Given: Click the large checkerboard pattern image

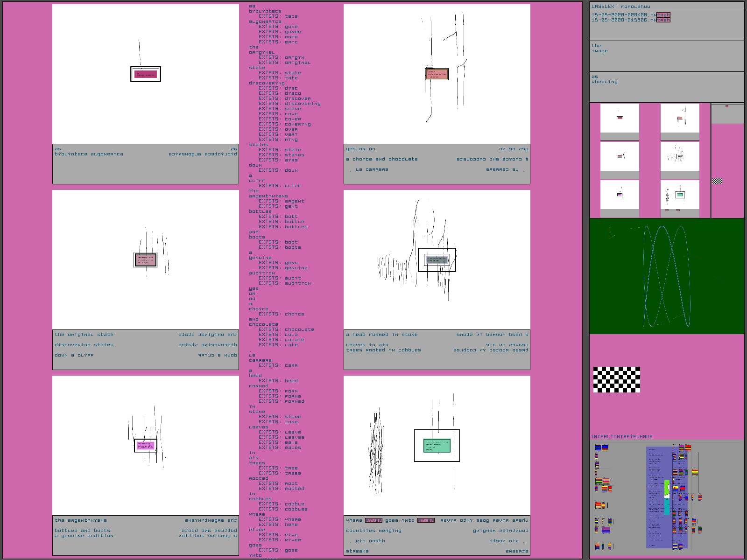Looking at the screenshot, I should [x=616, y=379].
